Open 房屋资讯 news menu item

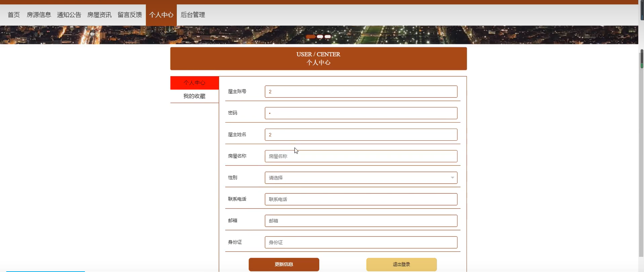click(99, 15)
